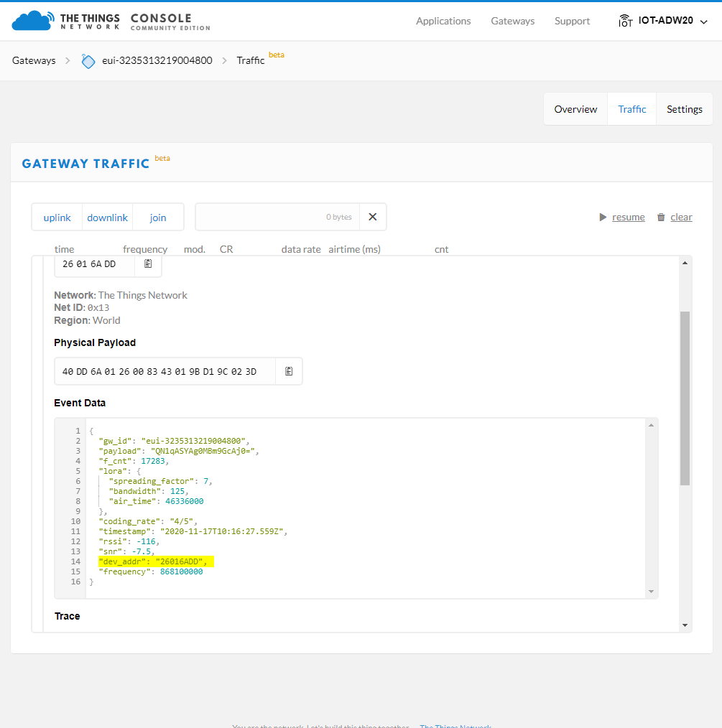Click the blue gateway icon in breadcrumb
The height and width of the screenshot is (728, 722).
pos(88,61)
